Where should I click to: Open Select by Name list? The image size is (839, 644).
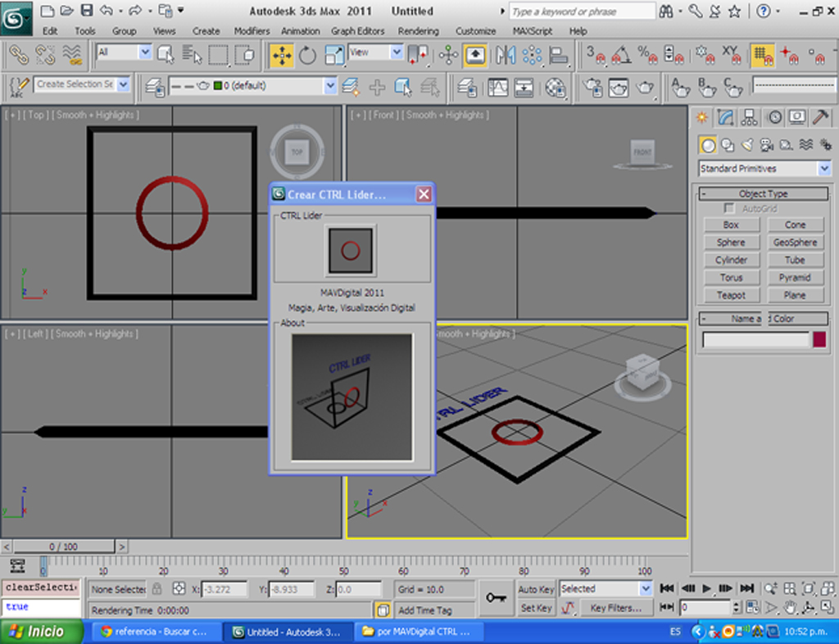(192, 55)
